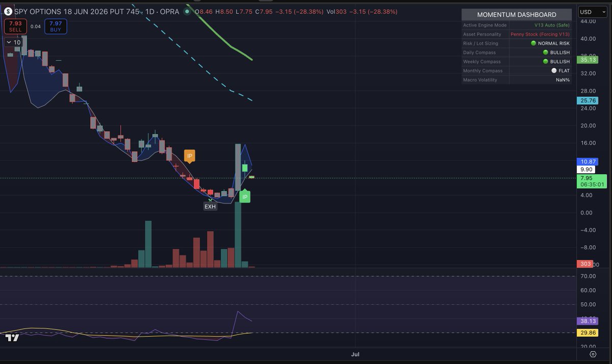Click the blue 10.87 price label
612x364 pixels.
click(589, 162)
